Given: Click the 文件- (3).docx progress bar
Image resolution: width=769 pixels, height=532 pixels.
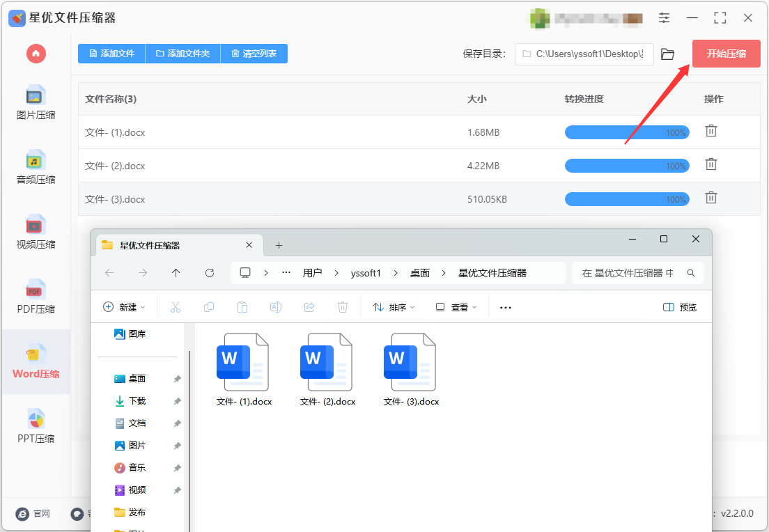Looking at the screenshot, I should tap(627, 199).
